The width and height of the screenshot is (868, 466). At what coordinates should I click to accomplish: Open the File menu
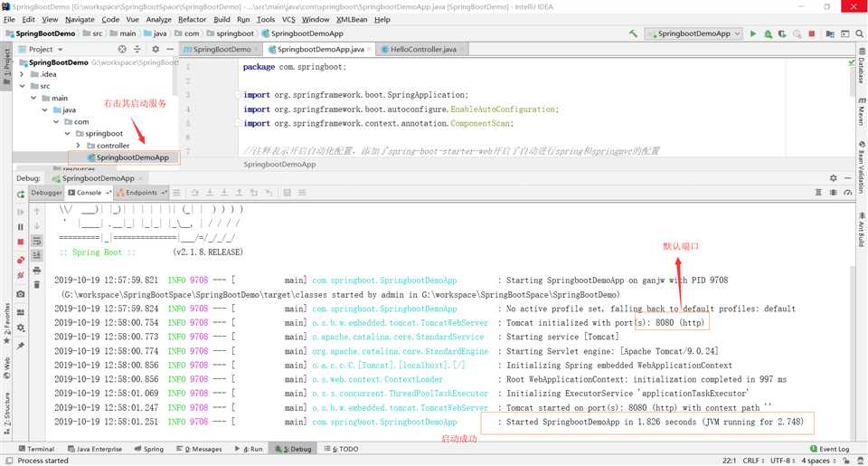point(9,19)
